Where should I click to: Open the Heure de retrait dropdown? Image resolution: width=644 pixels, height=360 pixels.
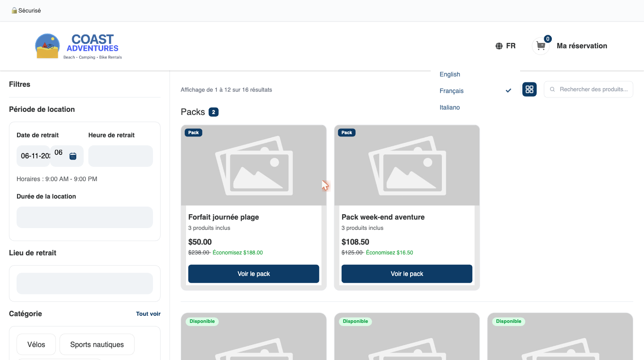point(121,156)
